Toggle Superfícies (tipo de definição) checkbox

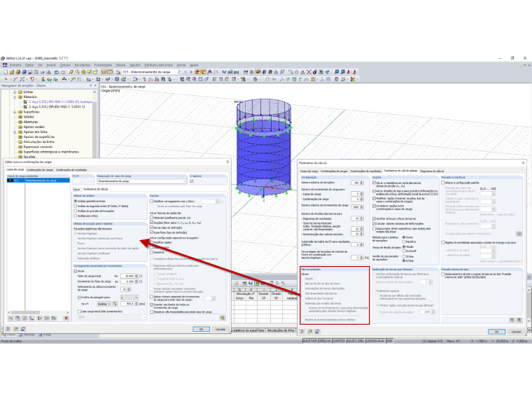tap(152, 232)
